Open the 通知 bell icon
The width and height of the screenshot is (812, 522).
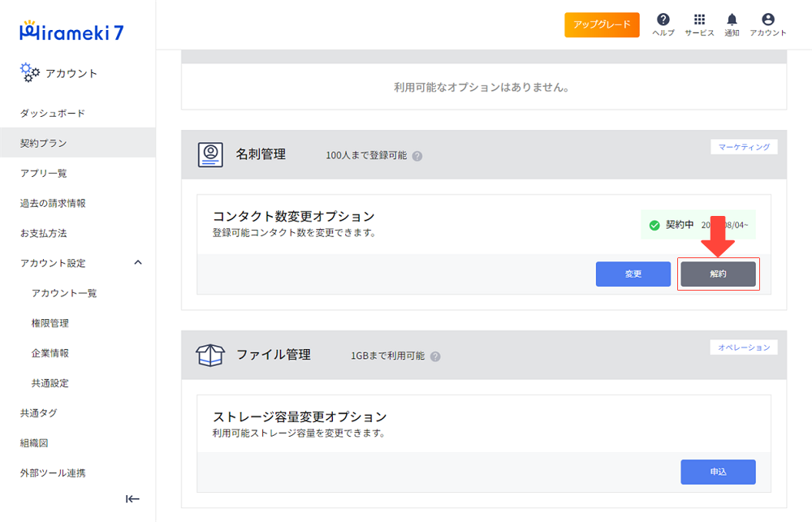[732, 19]
